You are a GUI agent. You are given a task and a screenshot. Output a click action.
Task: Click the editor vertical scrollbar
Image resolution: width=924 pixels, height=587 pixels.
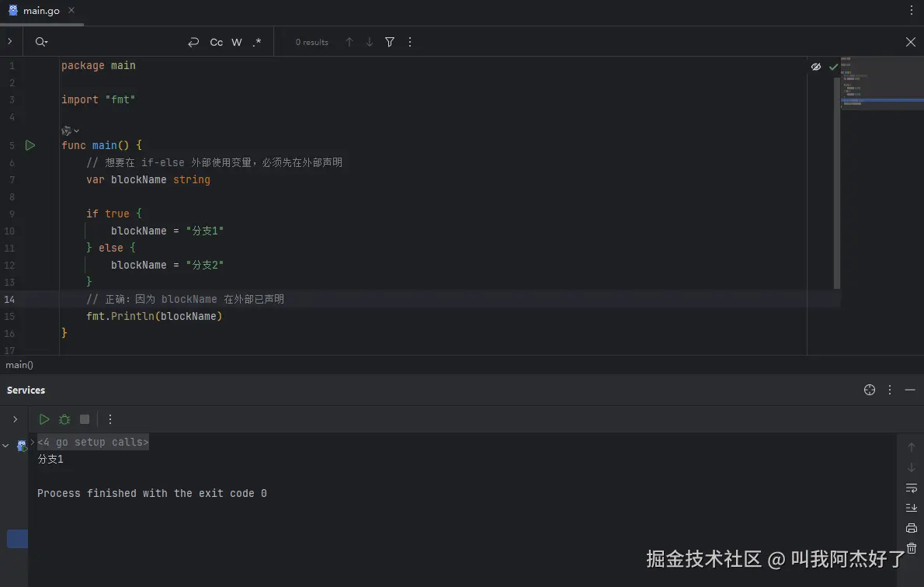[837, 182]
